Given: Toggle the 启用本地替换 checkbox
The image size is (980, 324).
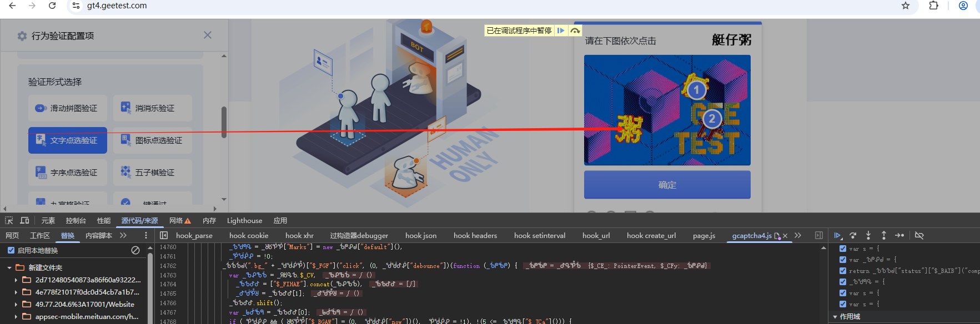Looking at the screenshot, I should [x=11, y=250].
